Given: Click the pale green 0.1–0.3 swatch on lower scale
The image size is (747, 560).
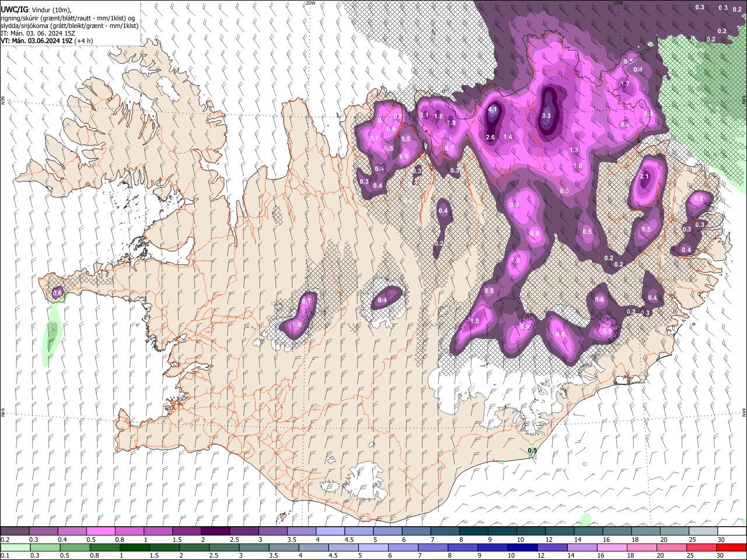Looking at the screenshot, I should (x=15, y=547).
